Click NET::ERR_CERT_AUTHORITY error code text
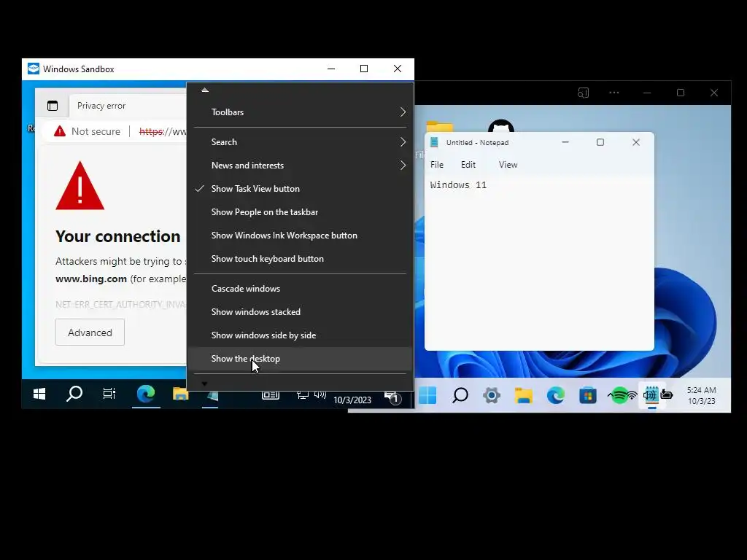Screen dimensions: 747x560 point(120,304)
